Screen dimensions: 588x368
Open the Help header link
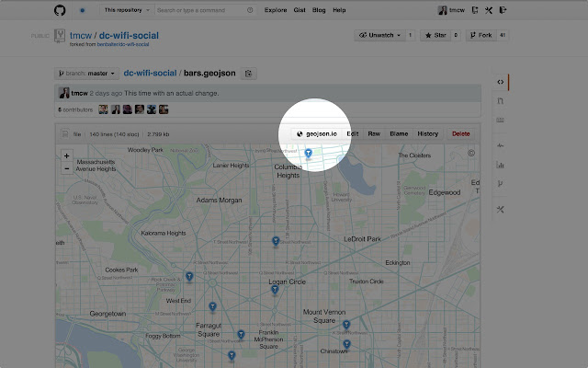click(339, 10)
